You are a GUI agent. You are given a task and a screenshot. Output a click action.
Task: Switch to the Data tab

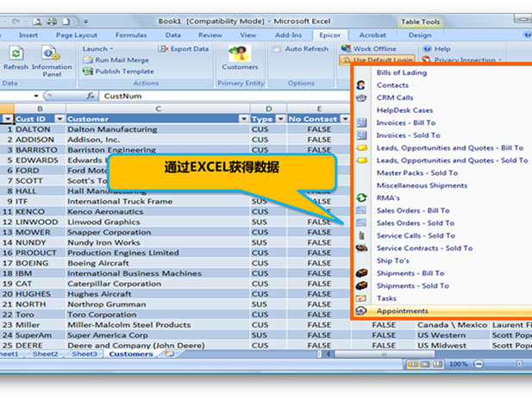tap(173, 35)
